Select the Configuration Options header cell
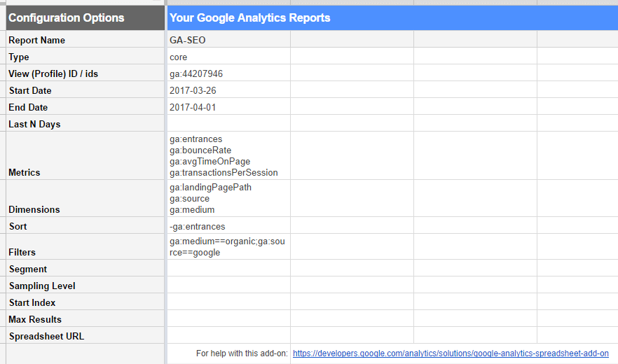The width and height of the screenshot is (618, 364). click(x=85, y=17)
